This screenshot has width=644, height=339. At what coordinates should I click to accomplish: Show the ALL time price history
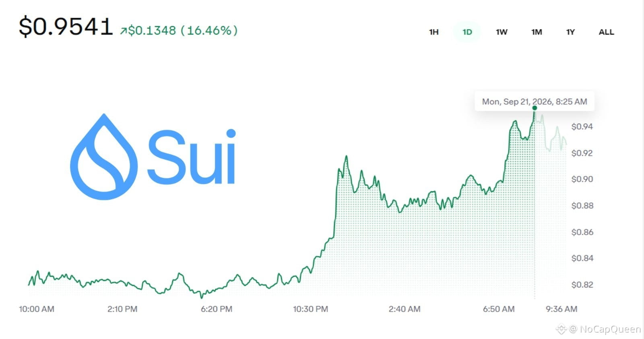pos(606,32)
